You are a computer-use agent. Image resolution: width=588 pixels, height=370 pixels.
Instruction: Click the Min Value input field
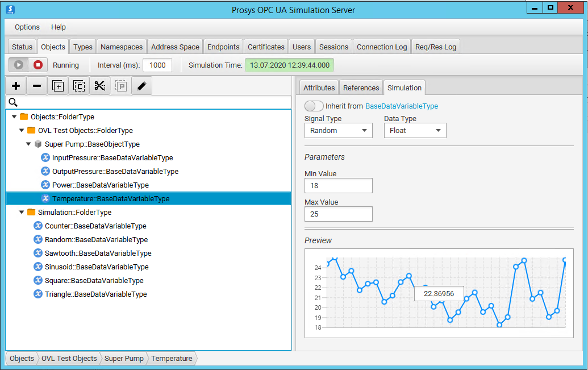coord(338,186)
